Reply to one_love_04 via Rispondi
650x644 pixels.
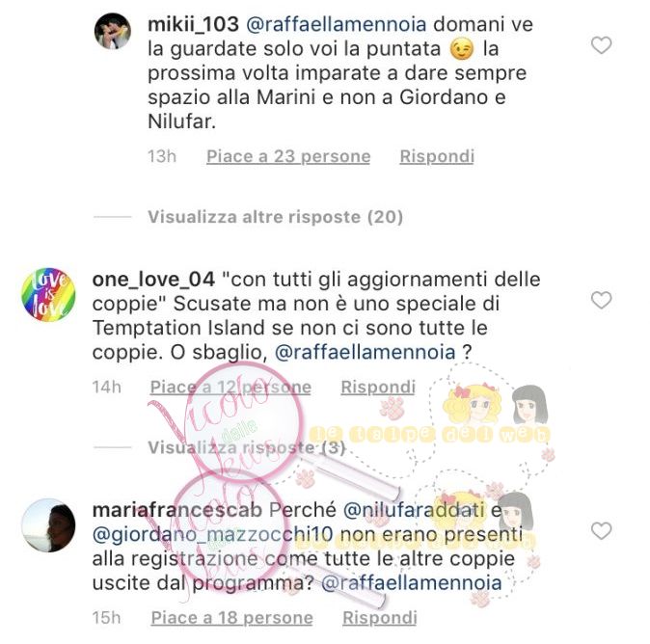378,387
